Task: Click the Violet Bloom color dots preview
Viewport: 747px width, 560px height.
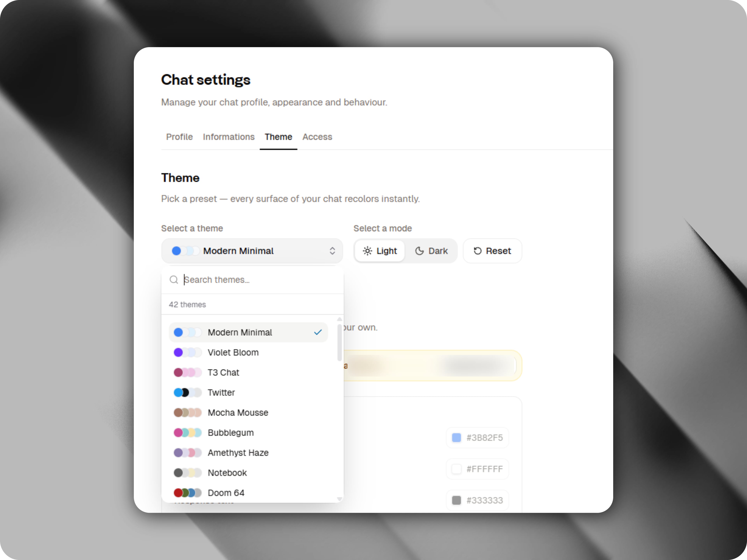Action: pos(188,352)
